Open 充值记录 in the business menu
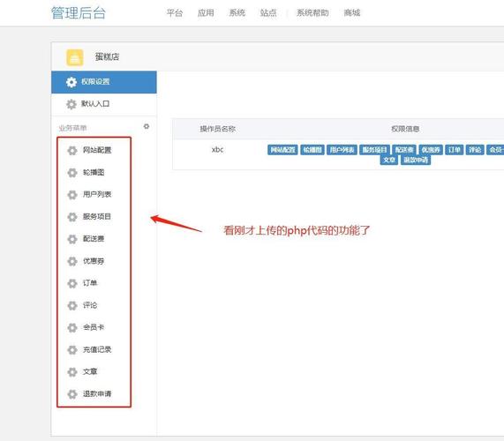The width and height of the screenshot is (504, 441). pos(97,349)
